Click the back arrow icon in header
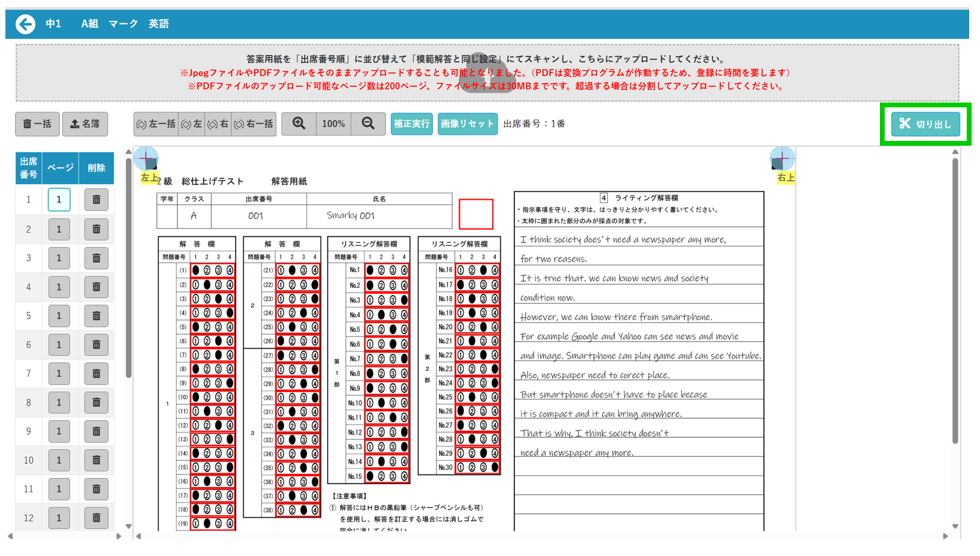This screenshot has width=980, height=556. point(25,24)
